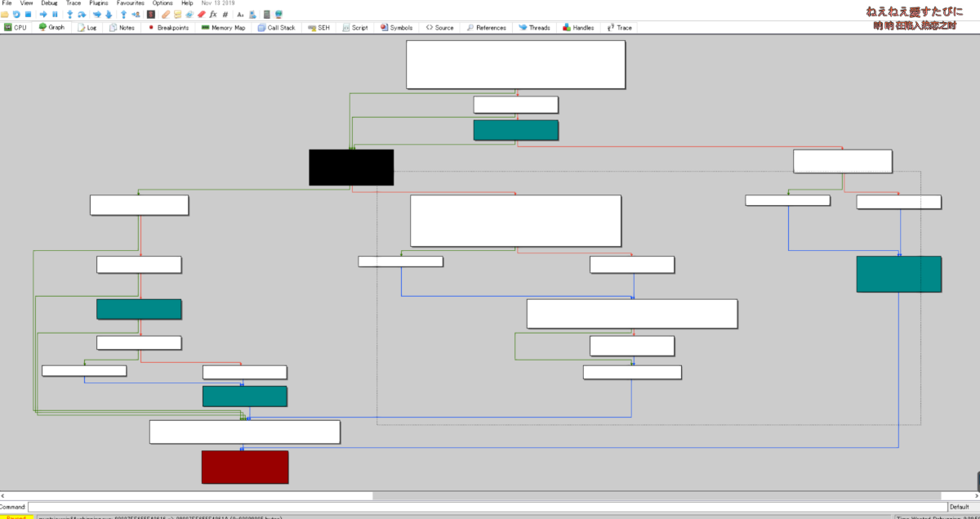Go to the Breakpoints tab

[168, 28]
